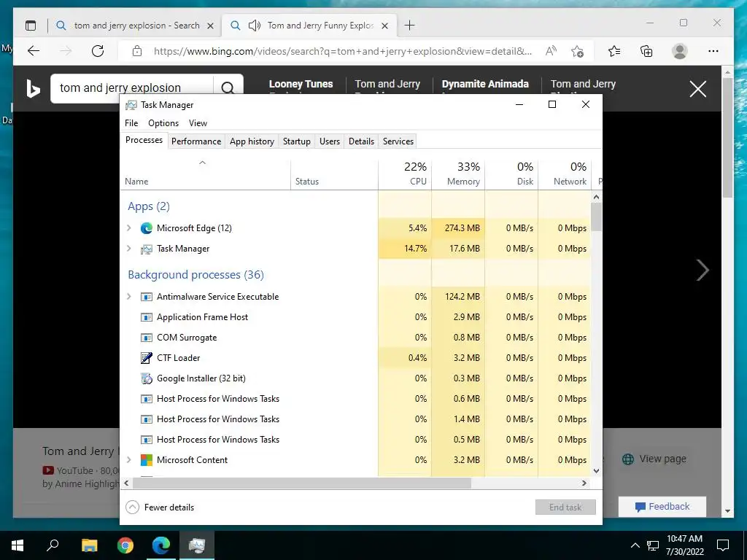Close the 'tom and jerry explosion - Search' tab
Screen dimensions: 747x560
[210, 26]
